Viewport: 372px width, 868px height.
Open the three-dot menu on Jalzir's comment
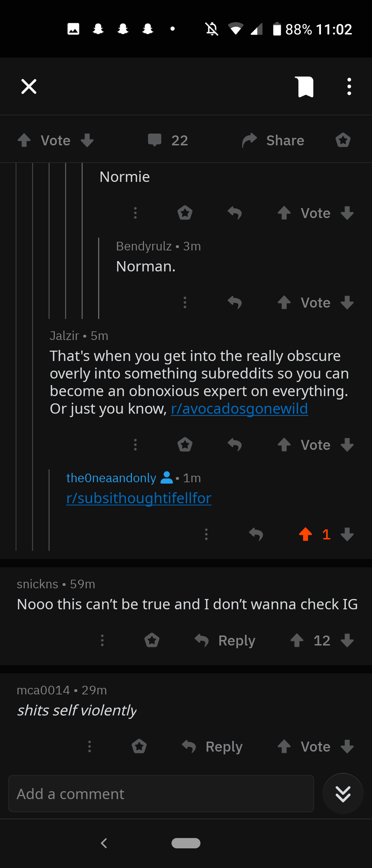pos(135,445)
